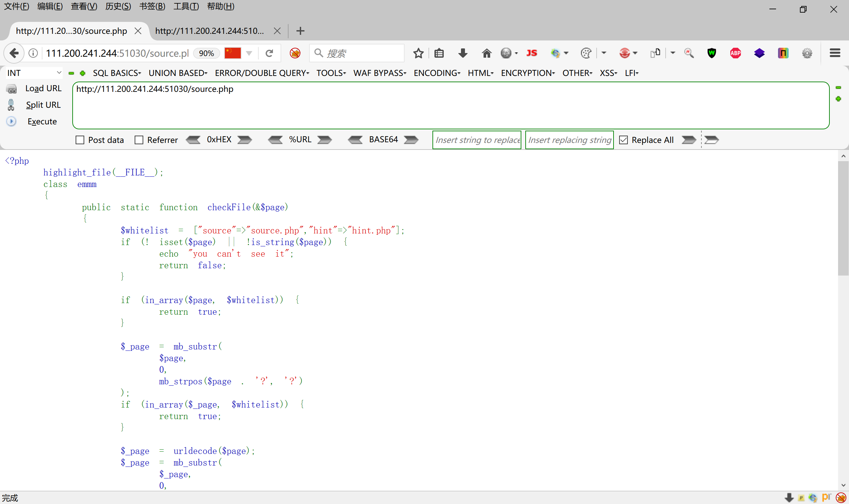Click the refresh/reload page icon

[x=269, y=53]
